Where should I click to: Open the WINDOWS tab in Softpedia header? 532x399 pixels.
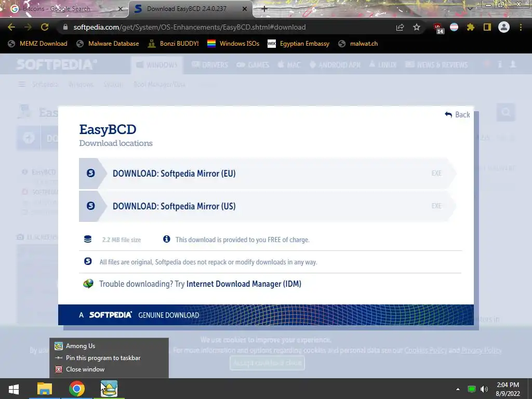157,65
